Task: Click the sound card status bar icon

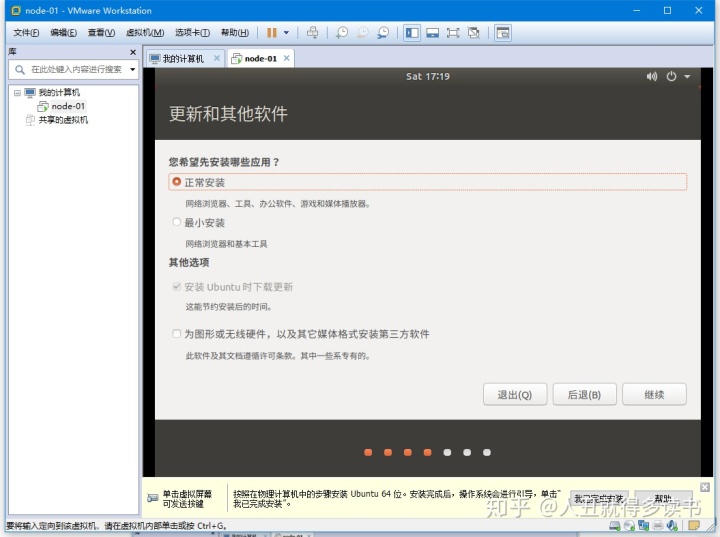Action: click(672, 526)
